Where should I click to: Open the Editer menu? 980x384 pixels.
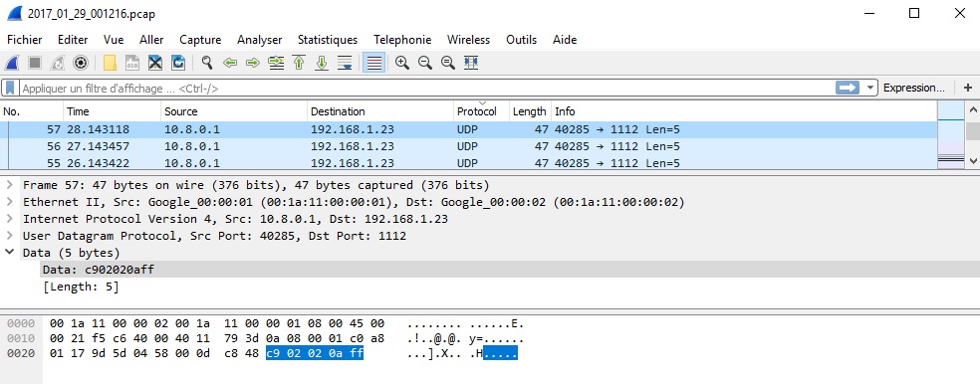pos(73,40)
